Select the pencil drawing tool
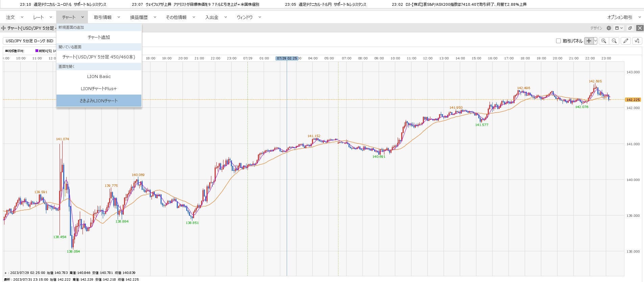The width and height of the screenshot is (644, 282). point(626,41)
